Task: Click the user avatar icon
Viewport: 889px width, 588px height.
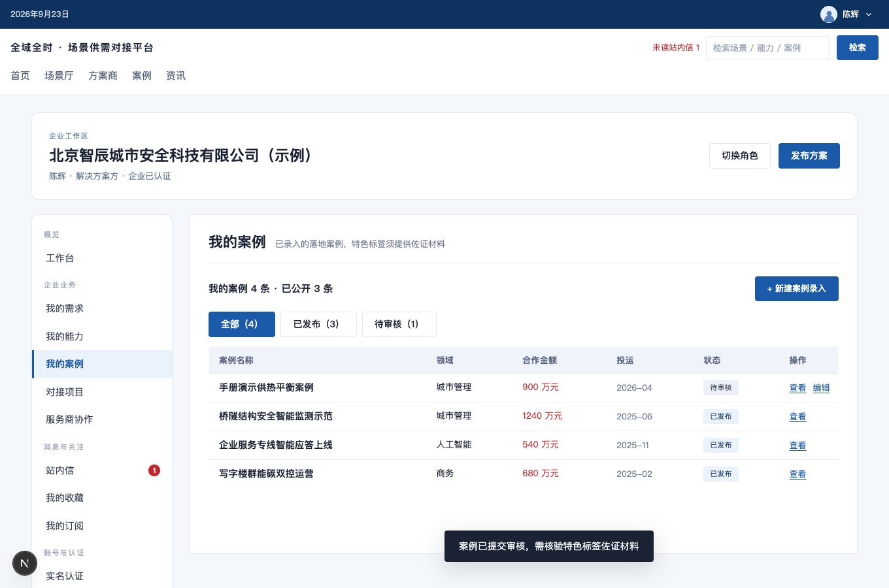Action: [829, 14]
